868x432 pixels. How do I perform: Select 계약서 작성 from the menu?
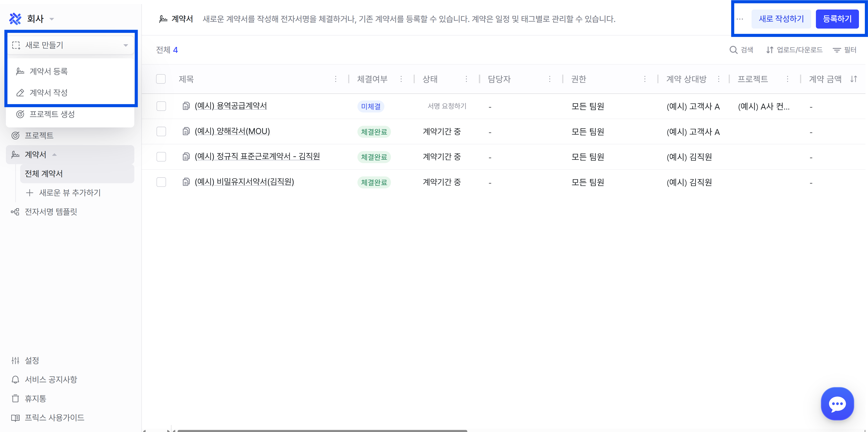[x=48, y=92]
